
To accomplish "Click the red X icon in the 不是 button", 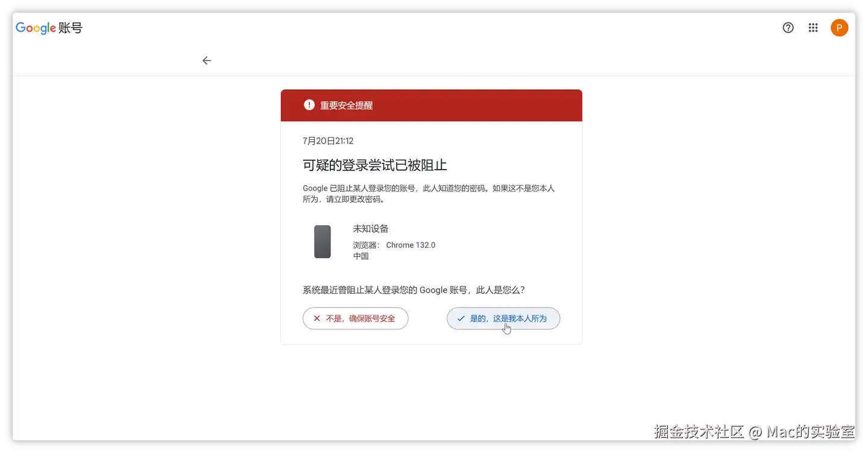I will [316, 318].
